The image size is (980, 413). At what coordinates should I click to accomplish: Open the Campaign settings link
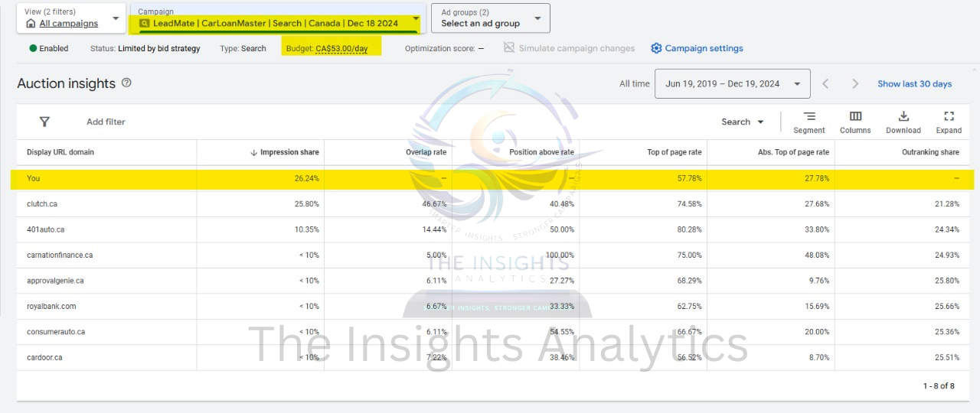[704, 48]
